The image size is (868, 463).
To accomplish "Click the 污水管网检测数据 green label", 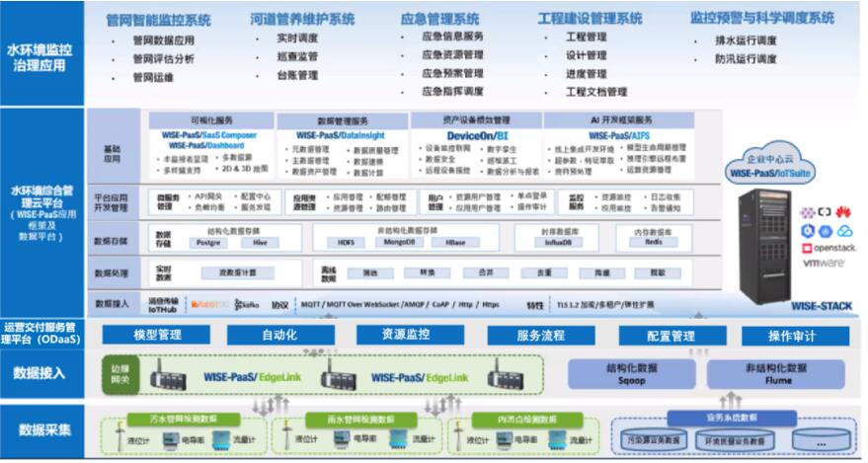I will point(184,420).
